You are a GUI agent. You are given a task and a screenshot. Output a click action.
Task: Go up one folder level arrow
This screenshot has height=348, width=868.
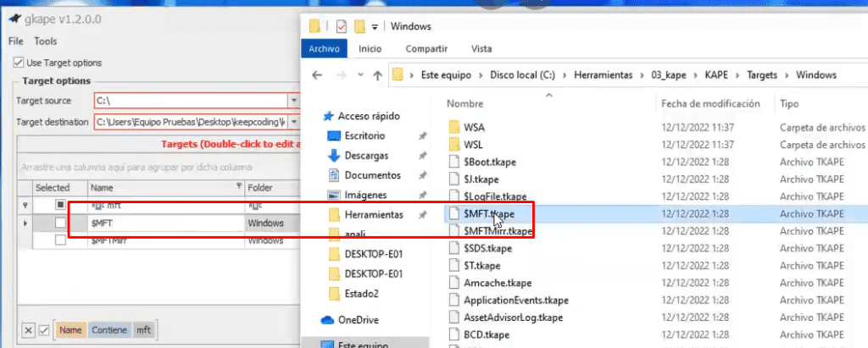point(377,75)
